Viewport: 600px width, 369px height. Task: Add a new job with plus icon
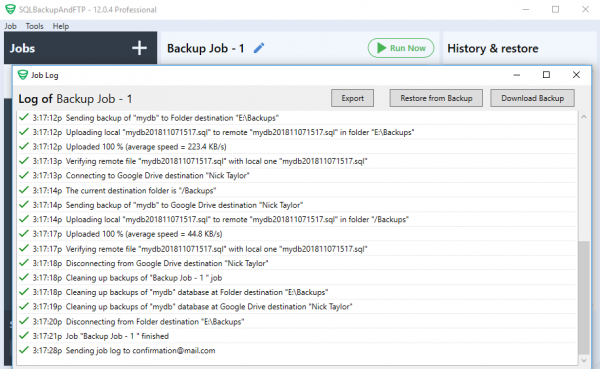pos(139,48)
